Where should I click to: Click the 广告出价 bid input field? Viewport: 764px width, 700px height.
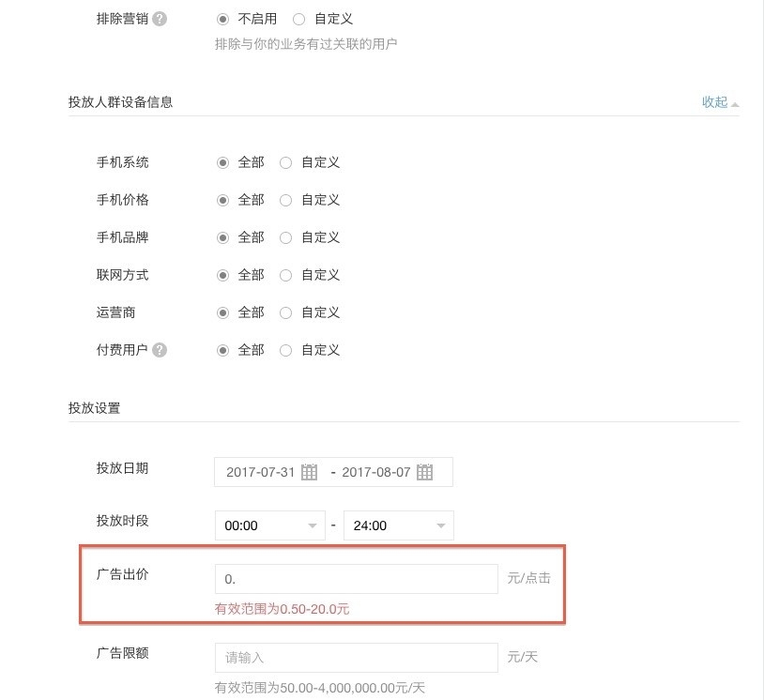tap(356, 579)
